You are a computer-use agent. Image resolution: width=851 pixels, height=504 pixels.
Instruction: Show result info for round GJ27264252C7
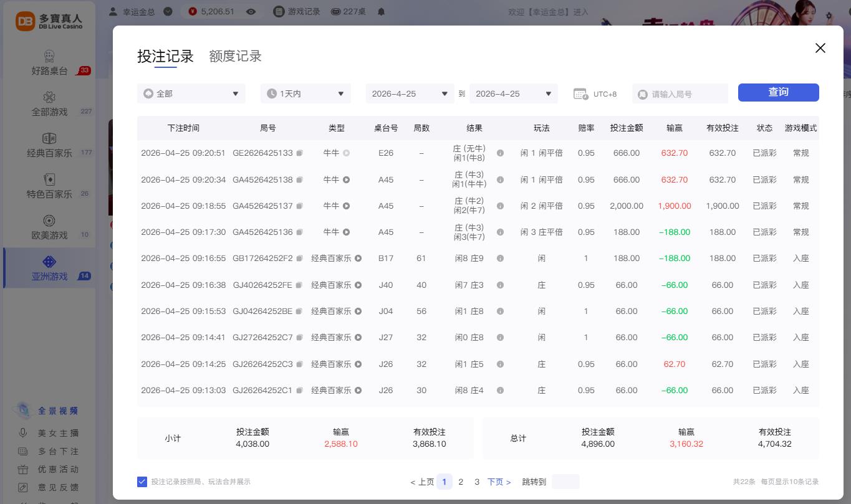(x=500, y=338)
